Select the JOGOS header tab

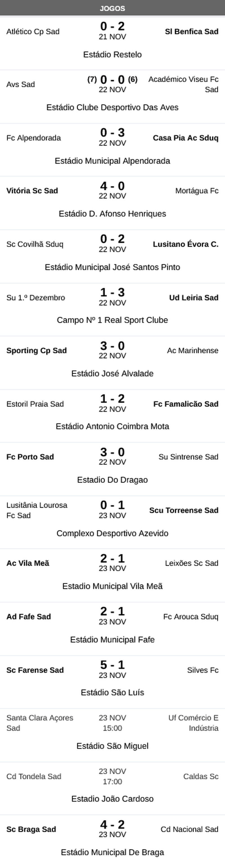[112, 8]
